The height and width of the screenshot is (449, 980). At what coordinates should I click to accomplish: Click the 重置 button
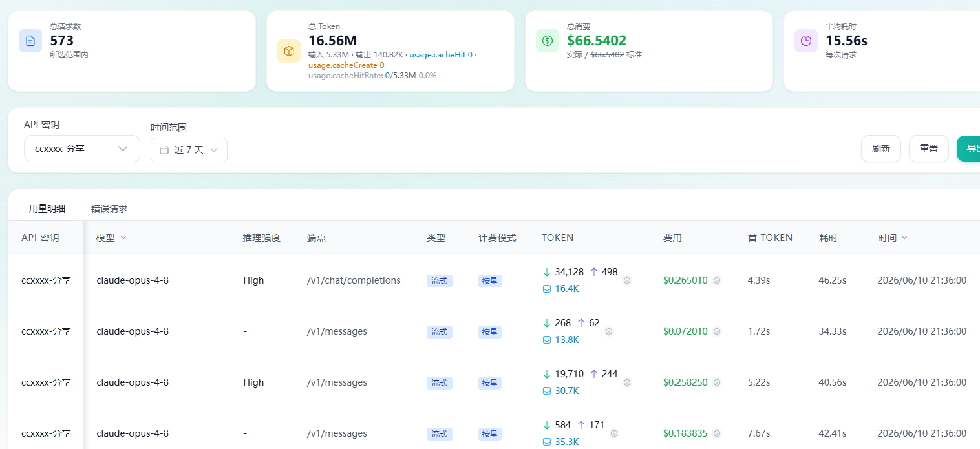coord(929,149)
